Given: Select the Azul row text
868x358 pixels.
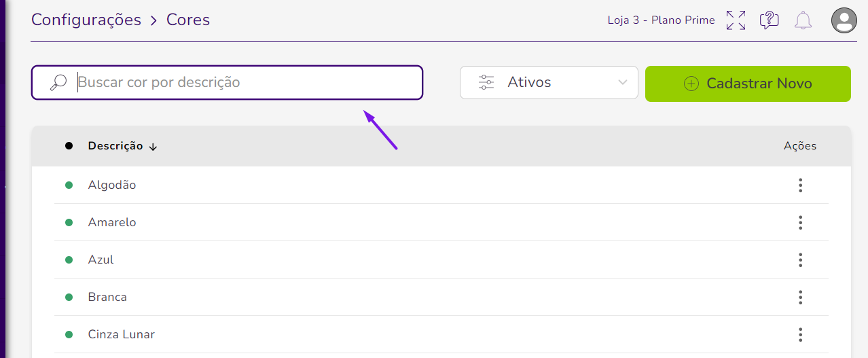Looking at the screenshot, I should click(101, 259).
